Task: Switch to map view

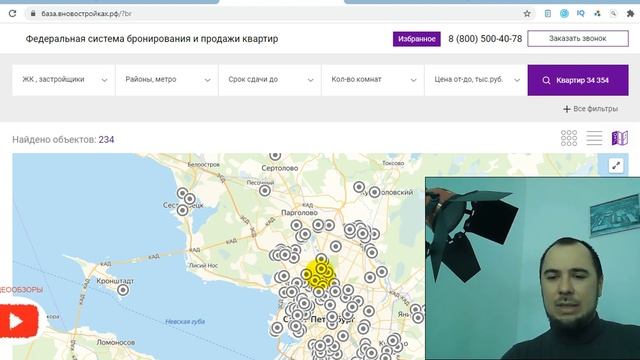Action: (620, 138)
